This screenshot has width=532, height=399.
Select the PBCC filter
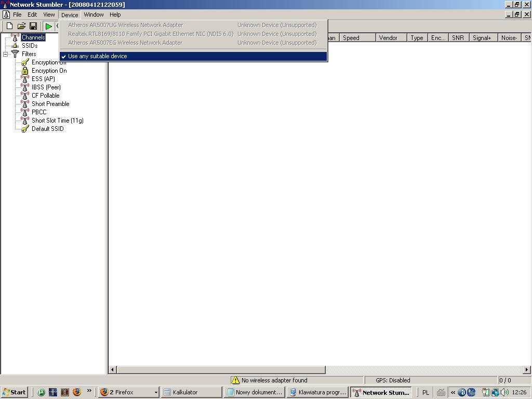coord(39,112)
